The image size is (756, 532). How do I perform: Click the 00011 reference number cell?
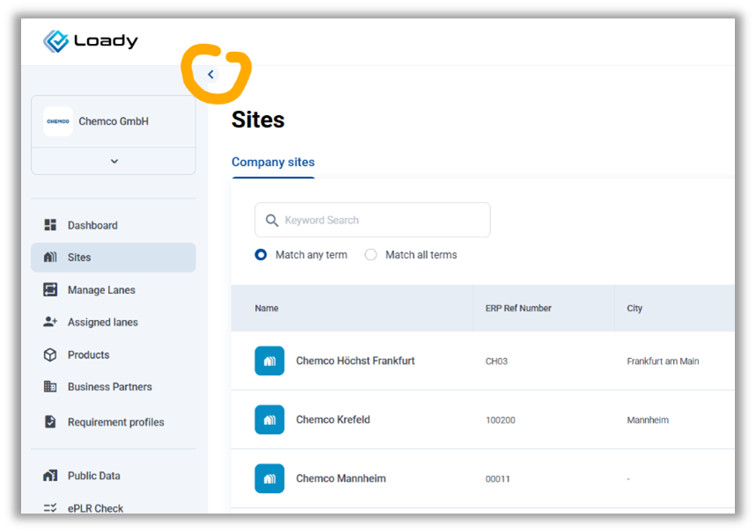(497, 479)
